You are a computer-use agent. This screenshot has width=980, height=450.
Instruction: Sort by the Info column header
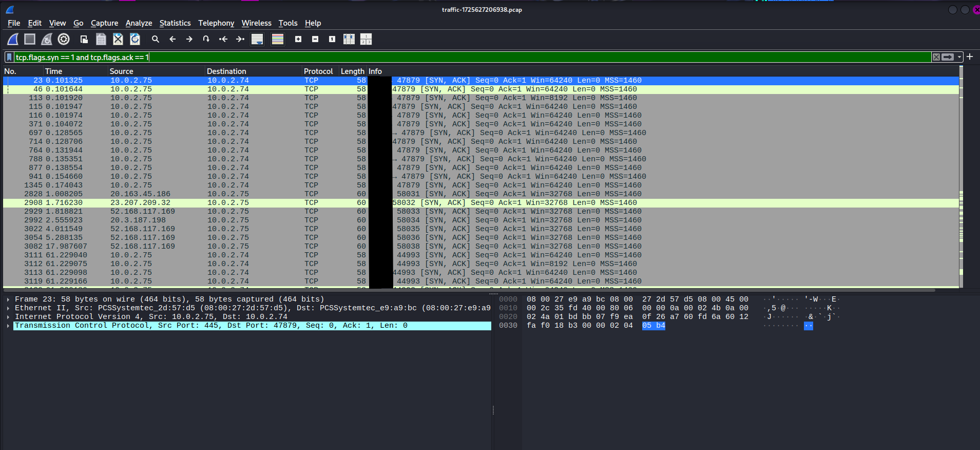coord(663,71)
